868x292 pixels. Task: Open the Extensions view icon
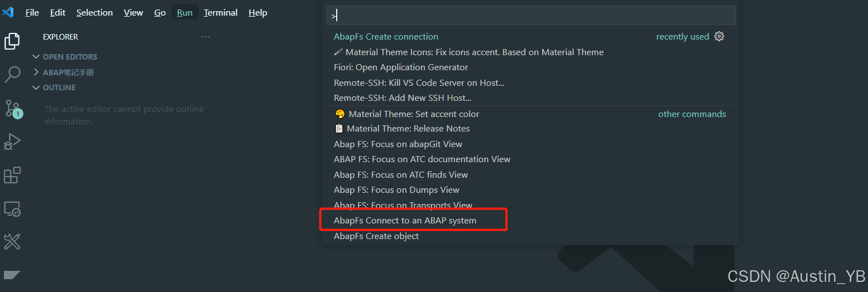[12, 175]
